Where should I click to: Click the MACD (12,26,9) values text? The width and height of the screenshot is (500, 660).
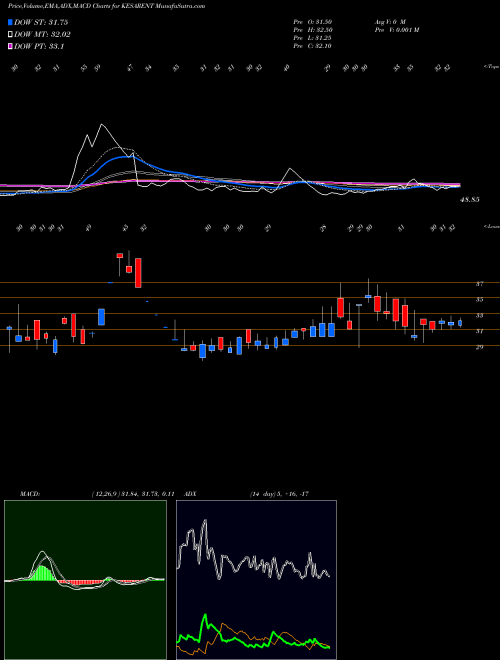click(x=133, y=494)
